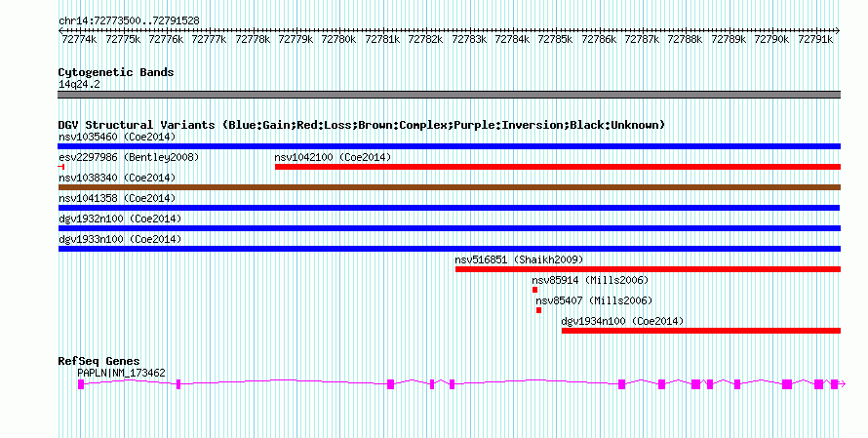Select the gray 14q24.2 cytogenetic band bar

coord(449,95)
